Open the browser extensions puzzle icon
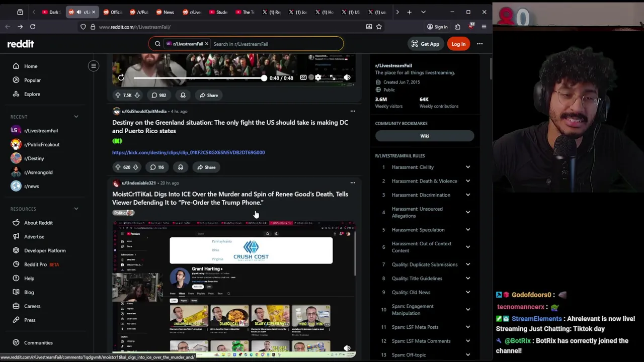This screenshot has width=644, height=362. [x=458, y=27]
